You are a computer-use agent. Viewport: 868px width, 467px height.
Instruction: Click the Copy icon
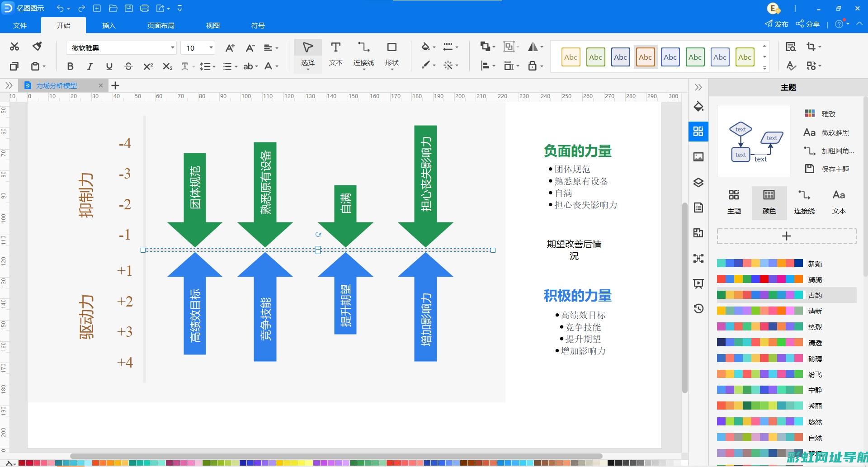(14, 66)
